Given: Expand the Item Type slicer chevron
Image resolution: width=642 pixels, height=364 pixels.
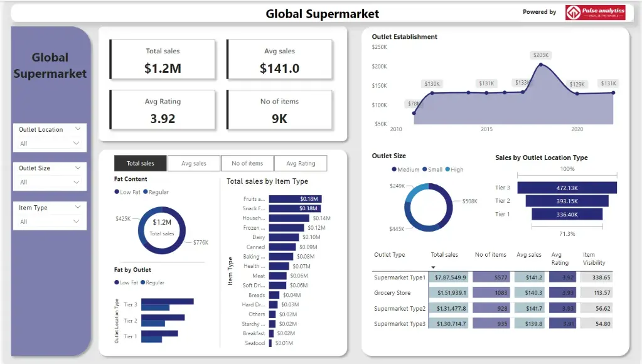Looking at the screenshot, I should [x=77, y=207].
